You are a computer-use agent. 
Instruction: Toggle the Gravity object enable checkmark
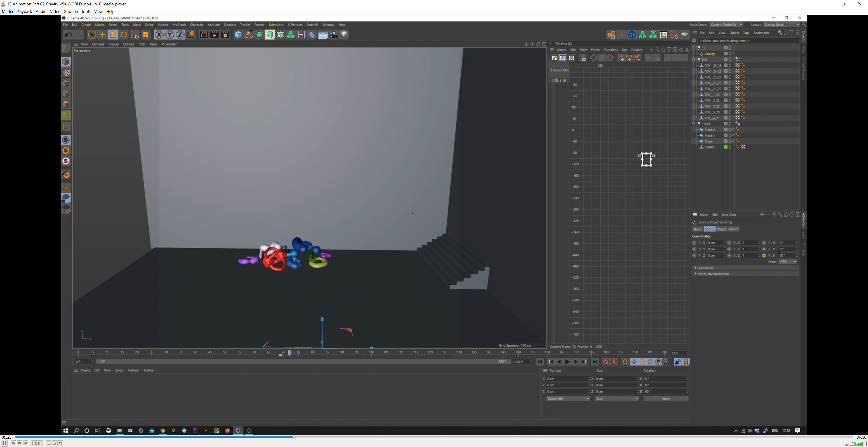pos(733,54)
